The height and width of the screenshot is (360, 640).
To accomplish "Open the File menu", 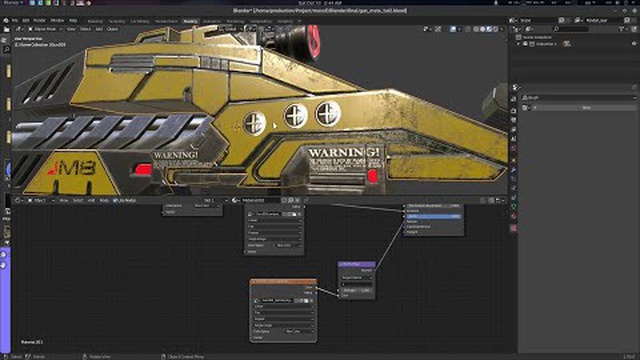I will coord(15,20).
